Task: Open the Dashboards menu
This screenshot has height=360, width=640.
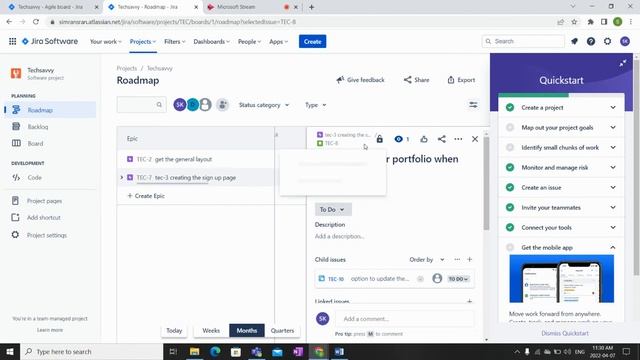Action: coord(211,42)
